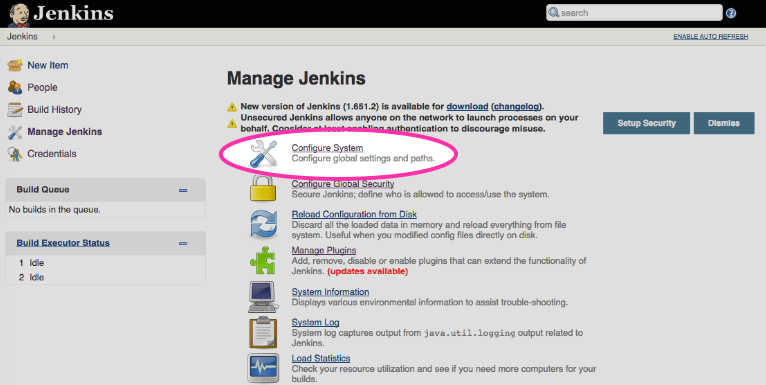Image resolution: width=766 pixels, height=385 pixels.
Task: Click the red 'updates available' text
Action: pyautogui.click(x=367, y=271)
